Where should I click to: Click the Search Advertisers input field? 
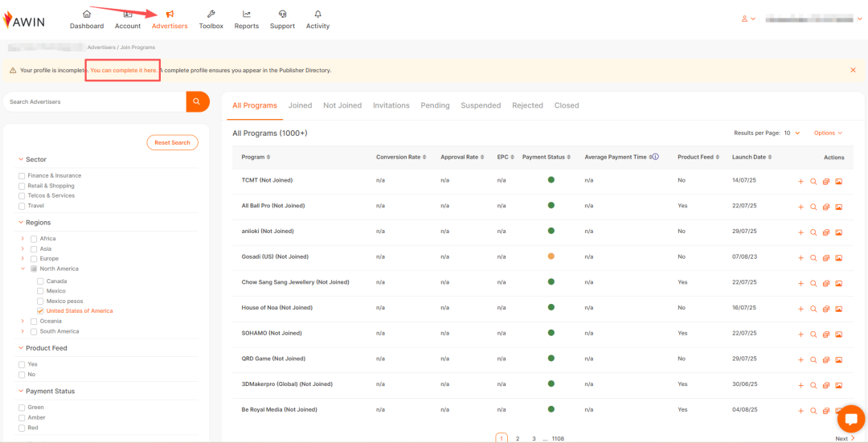coord(95,102)
